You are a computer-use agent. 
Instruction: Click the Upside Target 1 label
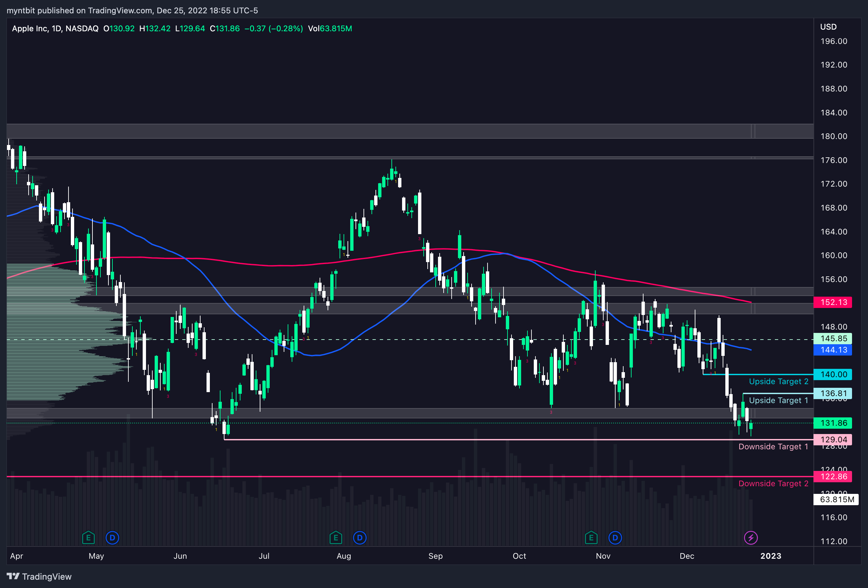click(778, 400)
